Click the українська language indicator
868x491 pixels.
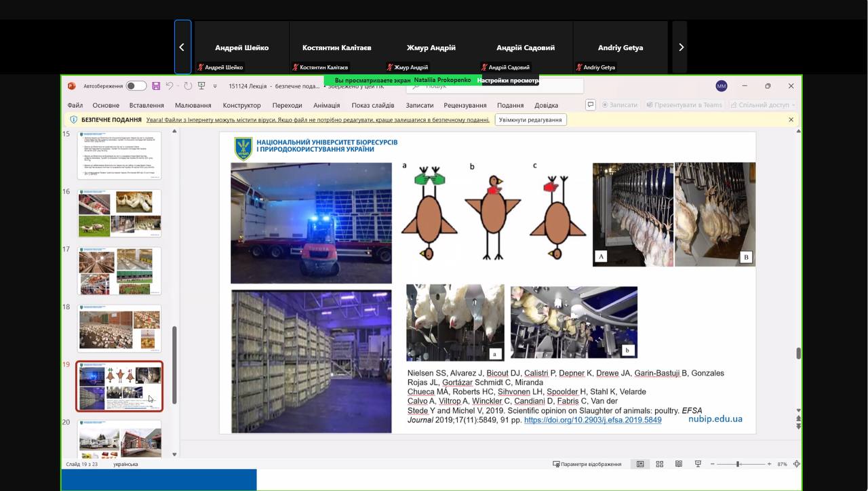[125, 464]
